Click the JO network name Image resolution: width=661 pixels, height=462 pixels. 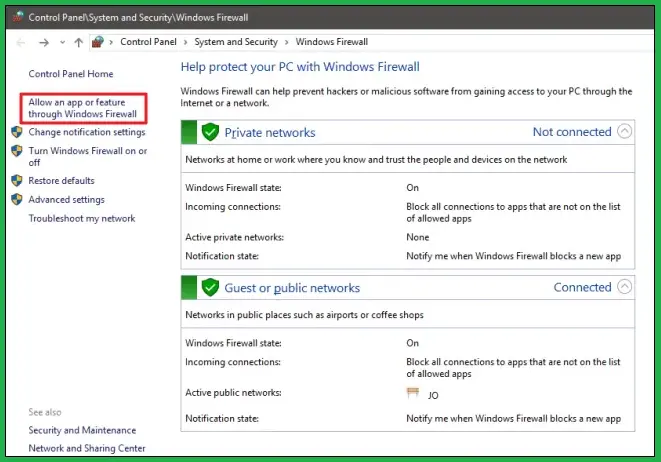[433, 395]
